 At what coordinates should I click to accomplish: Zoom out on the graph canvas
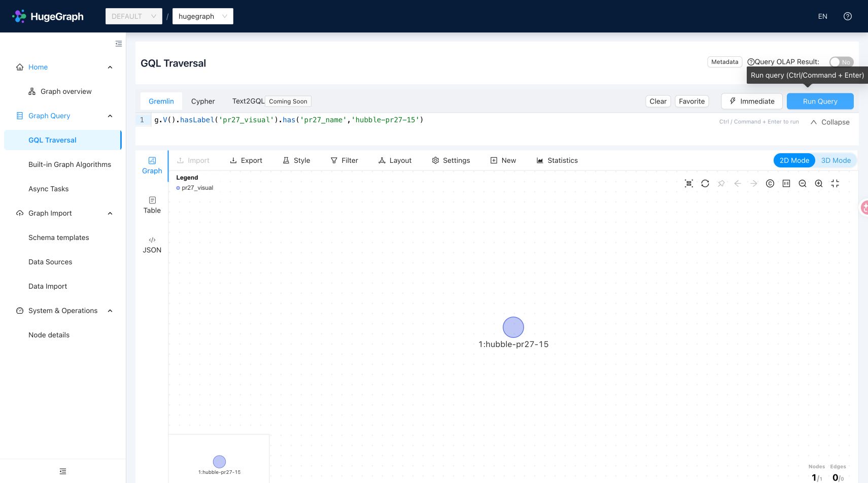(x=803, y=184)
